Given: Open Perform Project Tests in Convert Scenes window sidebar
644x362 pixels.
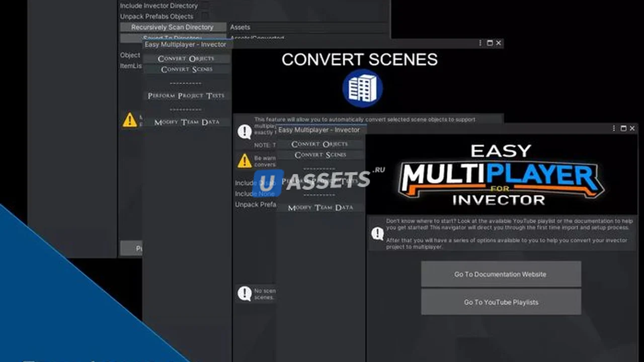Looking at the screenshot, I should tap(186, 96).
